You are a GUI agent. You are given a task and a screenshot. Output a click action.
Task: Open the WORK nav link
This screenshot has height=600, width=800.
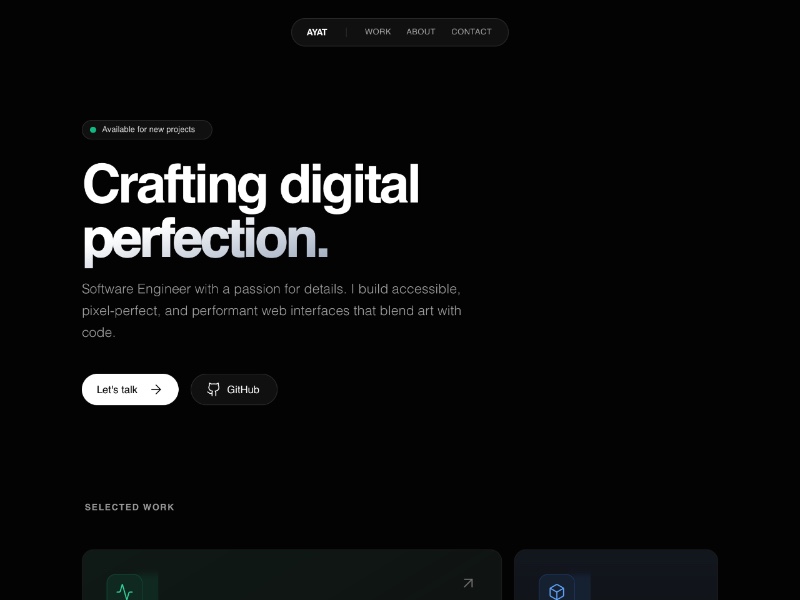click(378, 32)
